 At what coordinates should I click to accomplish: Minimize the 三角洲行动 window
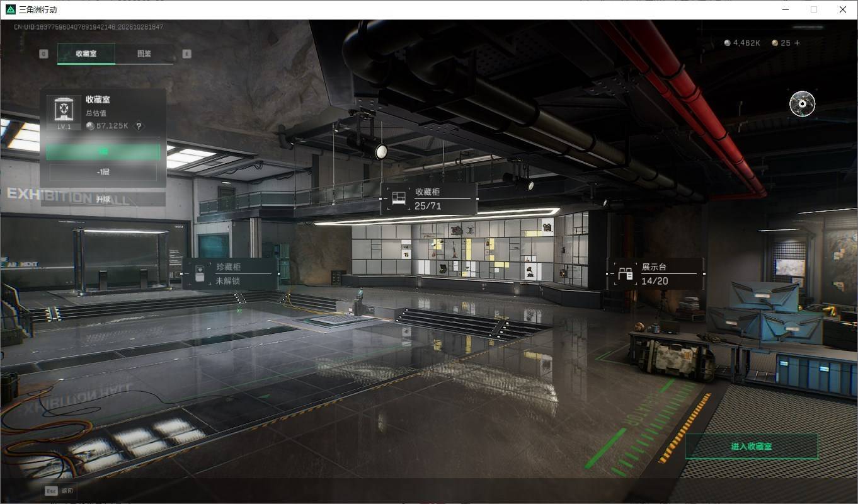click(786, 9)
